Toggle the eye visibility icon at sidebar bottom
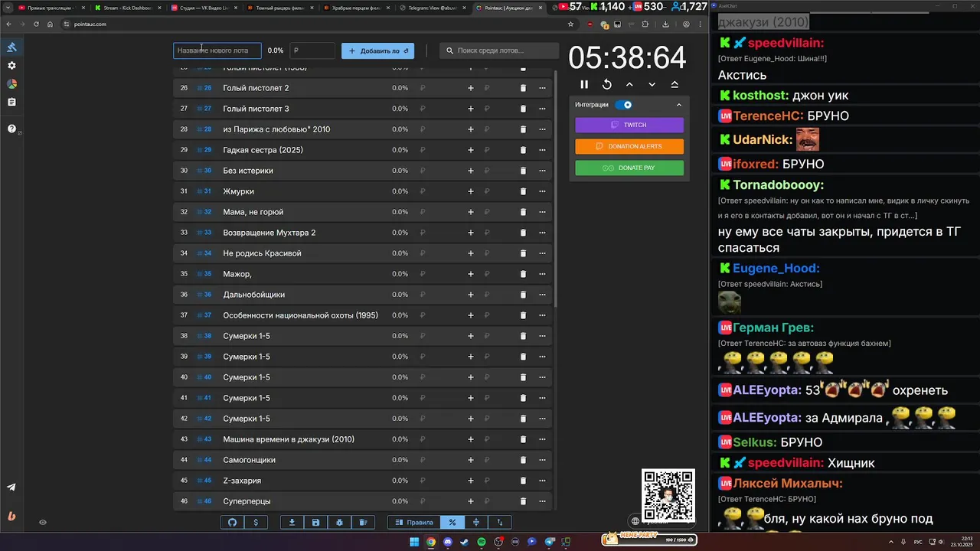The image size is (980, 551). [x=43, y=523]
